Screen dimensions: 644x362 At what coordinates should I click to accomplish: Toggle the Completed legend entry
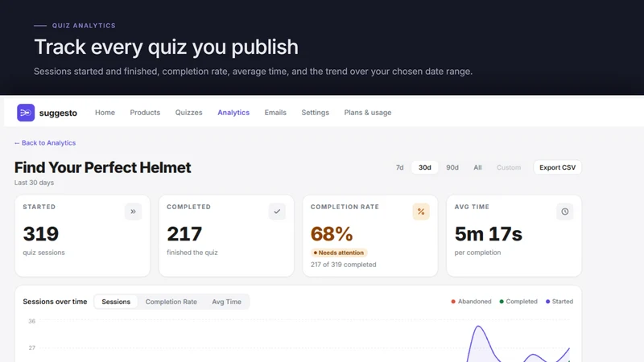click(518, 301)
